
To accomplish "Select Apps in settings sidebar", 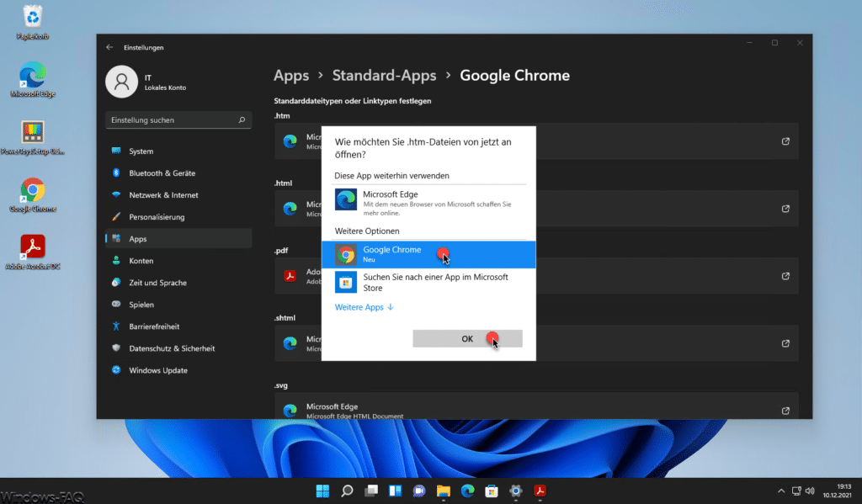I will [178, 238].
